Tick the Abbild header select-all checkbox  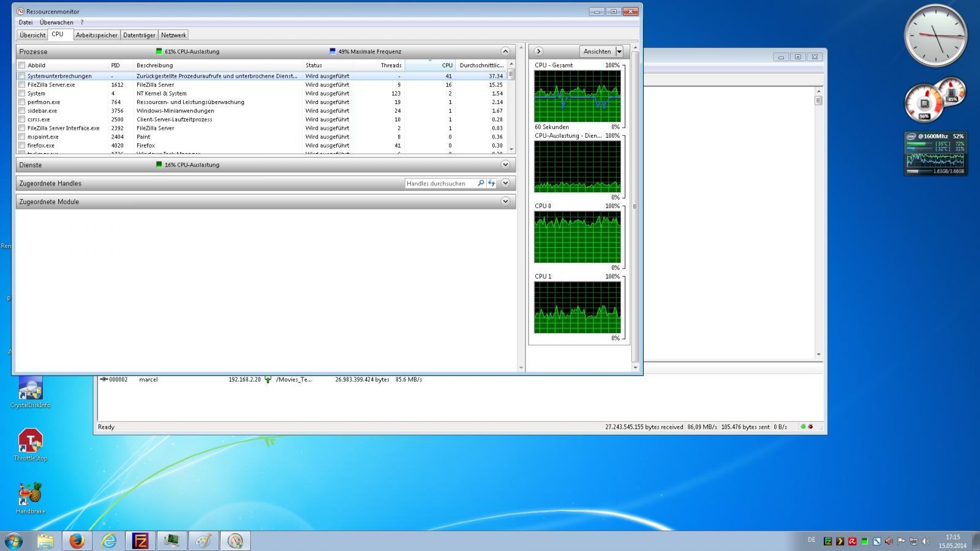click(x=22, y=65)
